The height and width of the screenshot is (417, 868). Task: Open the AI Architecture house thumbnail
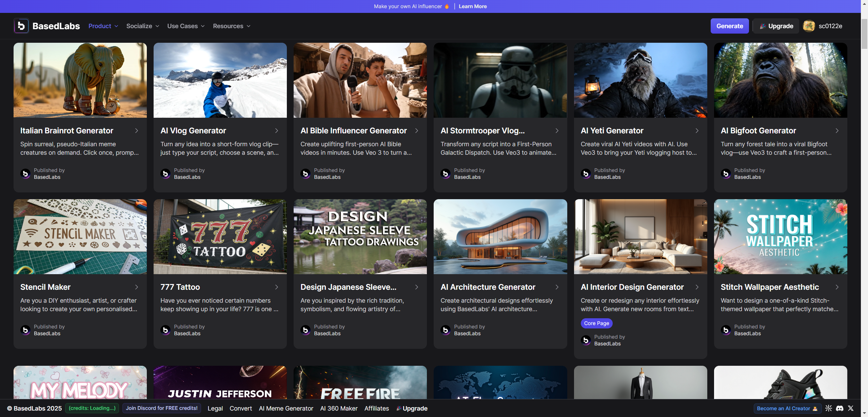pos(500,237)
